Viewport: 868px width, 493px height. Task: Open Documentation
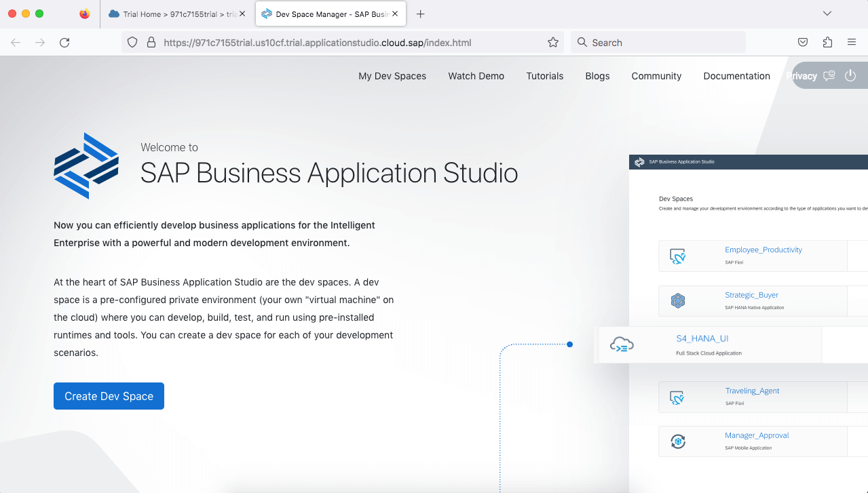click(737, 76)
